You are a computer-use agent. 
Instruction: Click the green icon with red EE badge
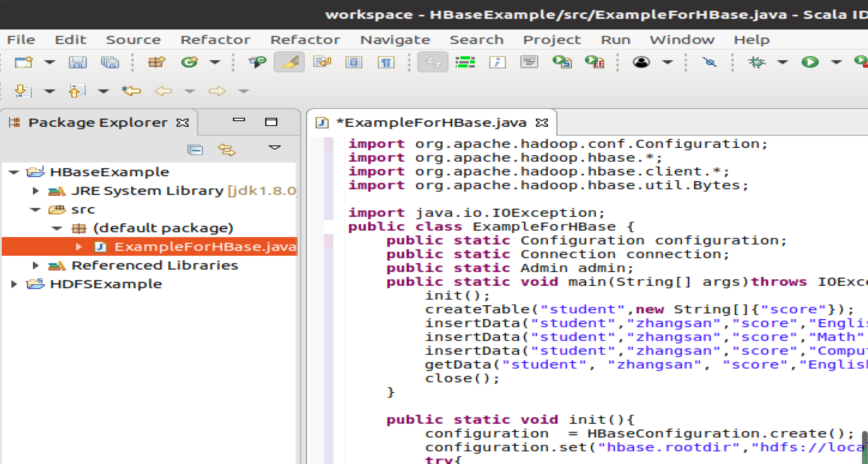click(595, 62)
